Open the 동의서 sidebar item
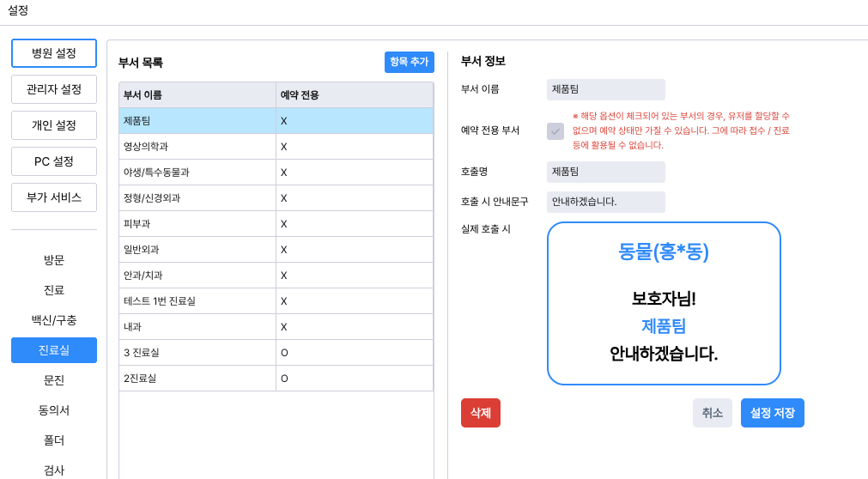 [54, 410]
